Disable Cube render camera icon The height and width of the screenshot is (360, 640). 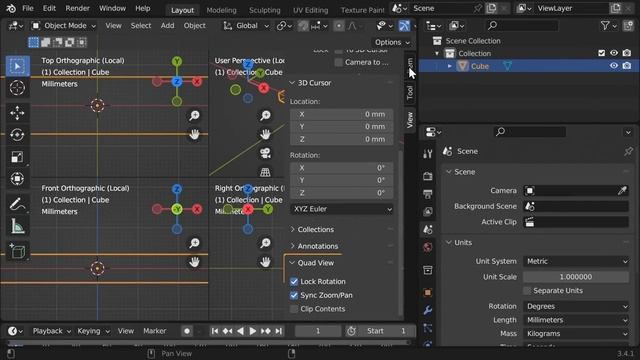point(627,66)
